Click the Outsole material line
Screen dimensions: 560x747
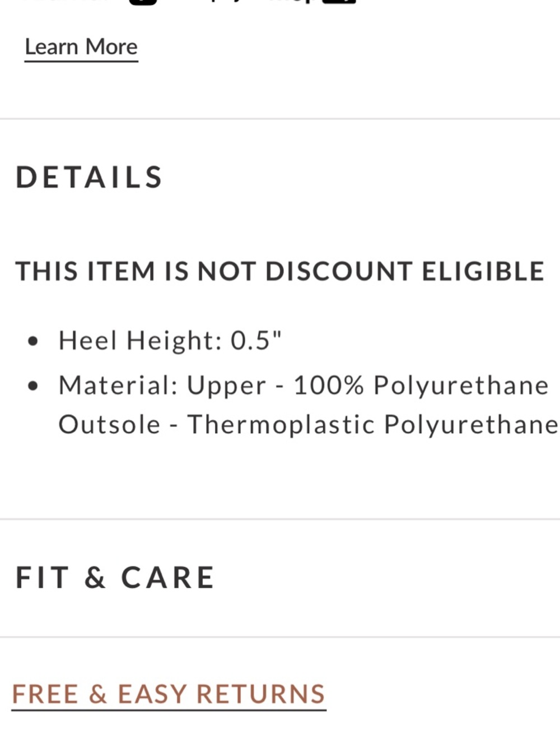(309, 425)
